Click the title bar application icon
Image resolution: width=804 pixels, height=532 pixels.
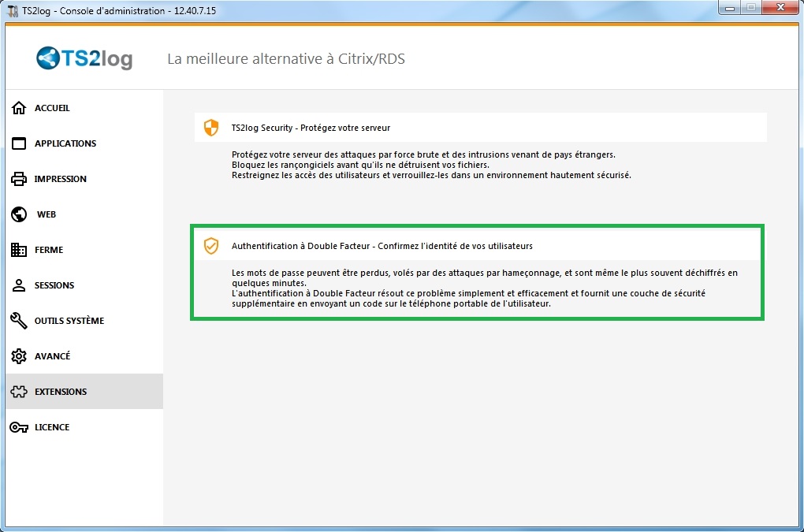(x=13, y=11)
